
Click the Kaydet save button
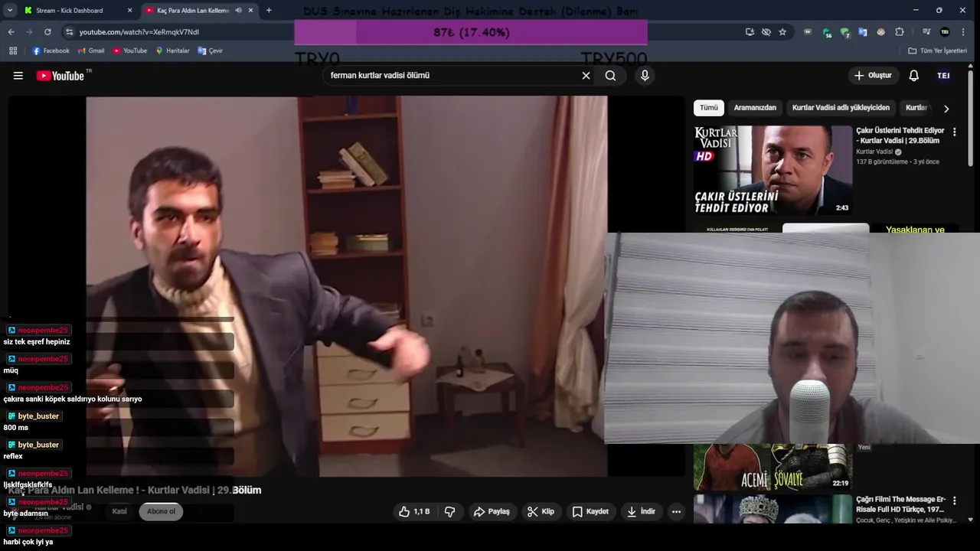(x=590, y=511)
